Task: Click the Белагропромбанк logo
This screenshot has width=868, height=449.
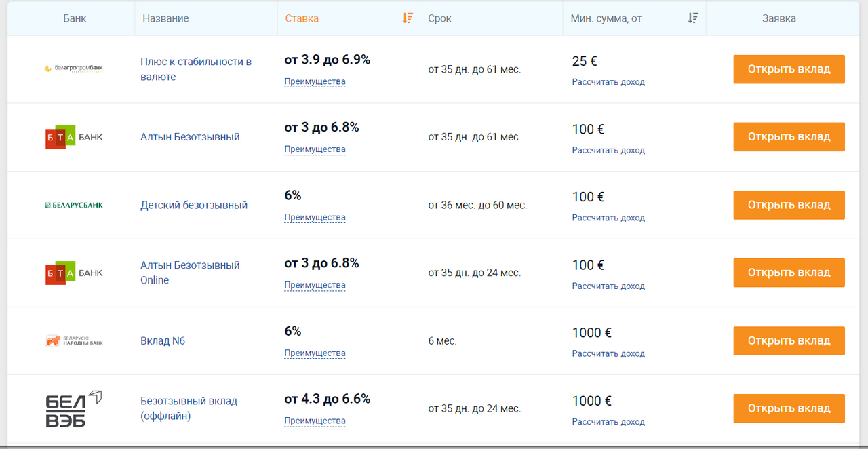Action: coord(74,69)
